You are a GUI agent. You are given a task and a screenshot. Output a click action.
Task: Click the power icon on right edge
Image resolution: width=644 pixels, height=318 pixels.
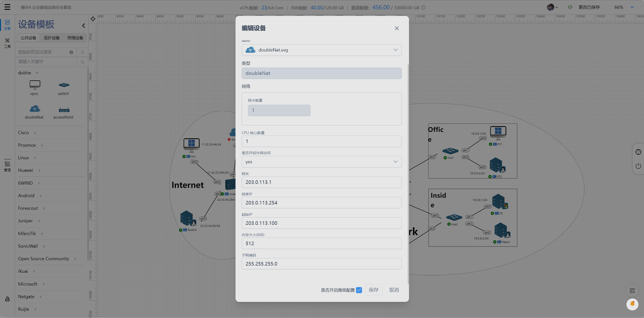point(638,166)
